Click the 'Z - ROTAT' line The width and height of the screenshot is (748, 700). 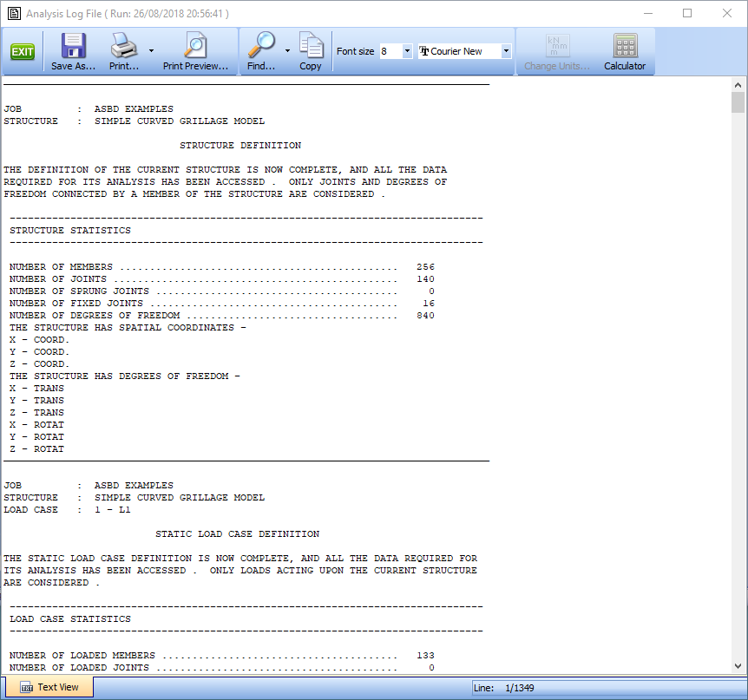click(x=36, y=449)
